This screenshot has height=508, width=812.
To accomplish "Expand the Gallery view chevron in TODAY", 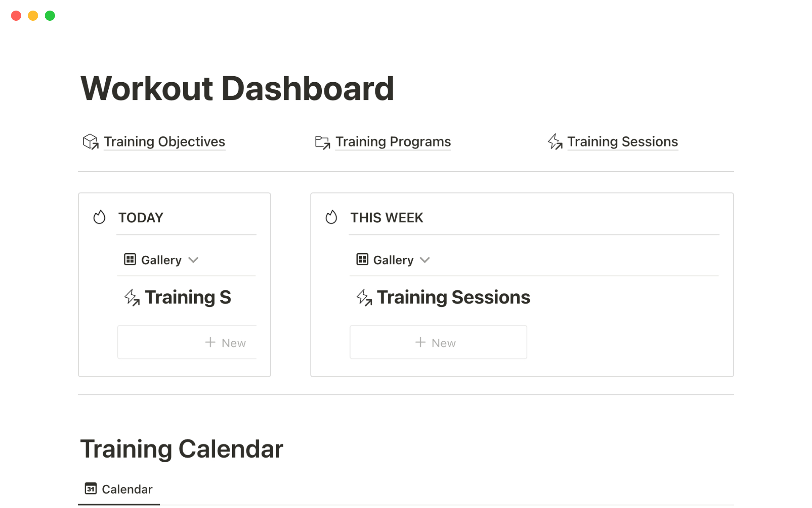I will 193,260.
